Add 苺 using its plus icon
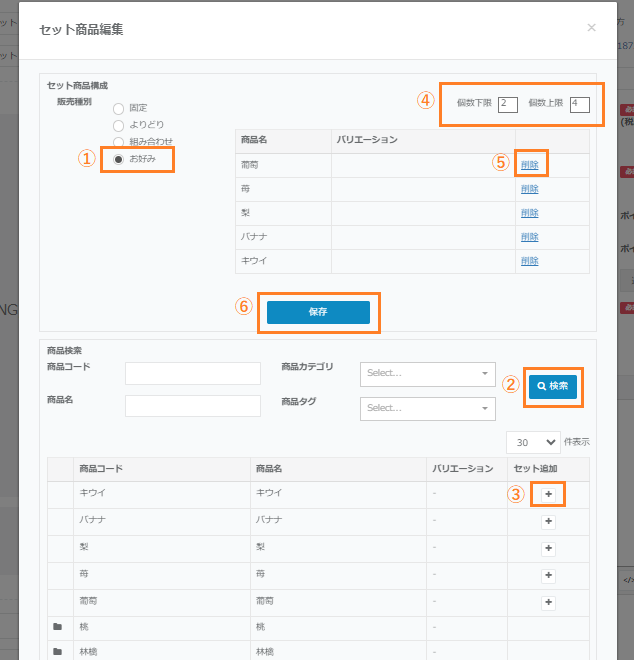The image size is (634, 660). pos(548,575)
